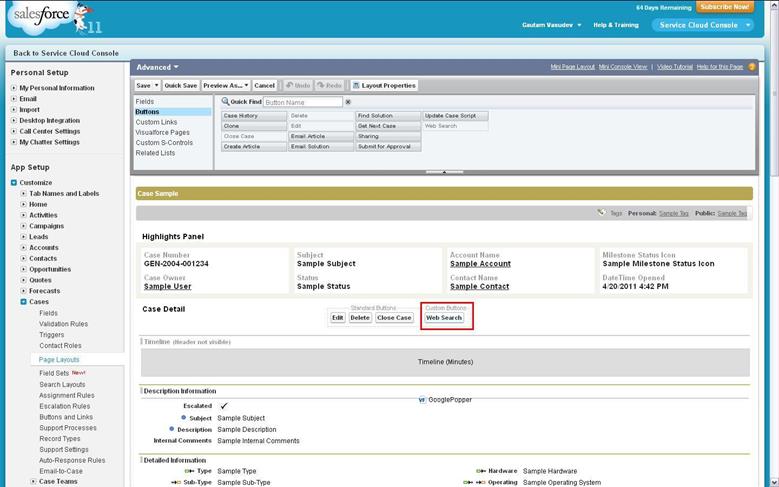This screenshot has height=487, width=779.
Task: Open the Back to Service Cloud Console link
Action: [66, 53]
